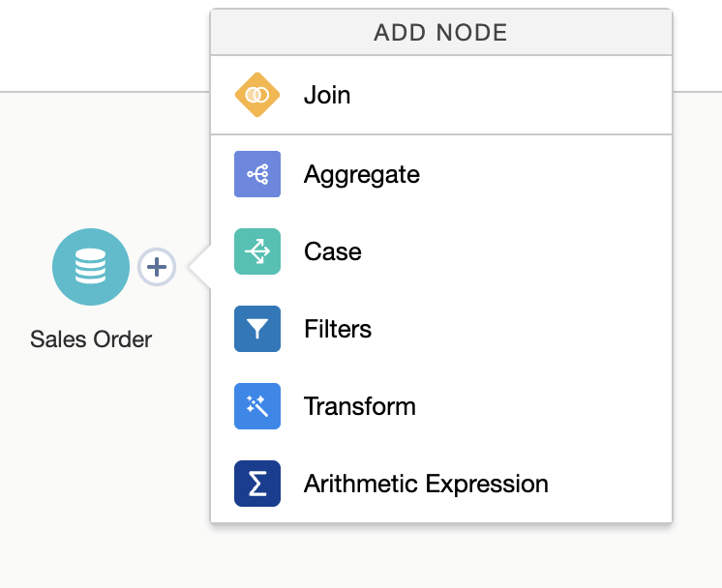Choose the Arithmetic Expression label
The width and height of the screenshot is (722, 588).
click(426, 484)
